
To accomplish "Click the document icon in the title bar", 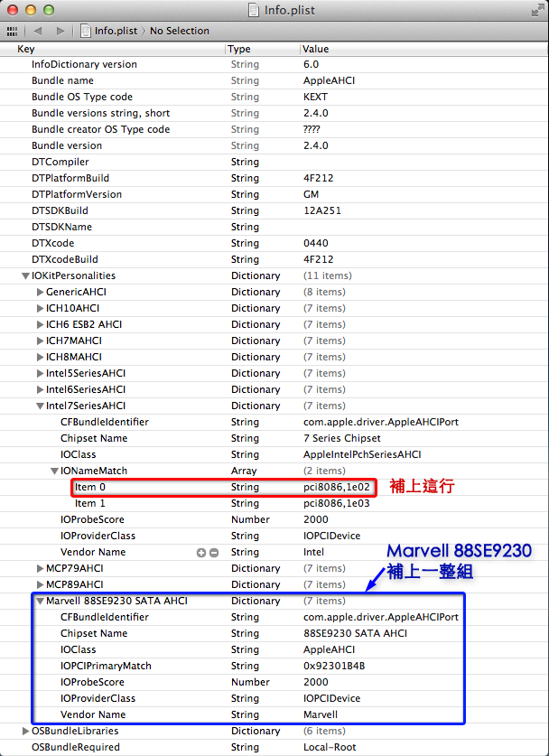I will pos(254,10).
